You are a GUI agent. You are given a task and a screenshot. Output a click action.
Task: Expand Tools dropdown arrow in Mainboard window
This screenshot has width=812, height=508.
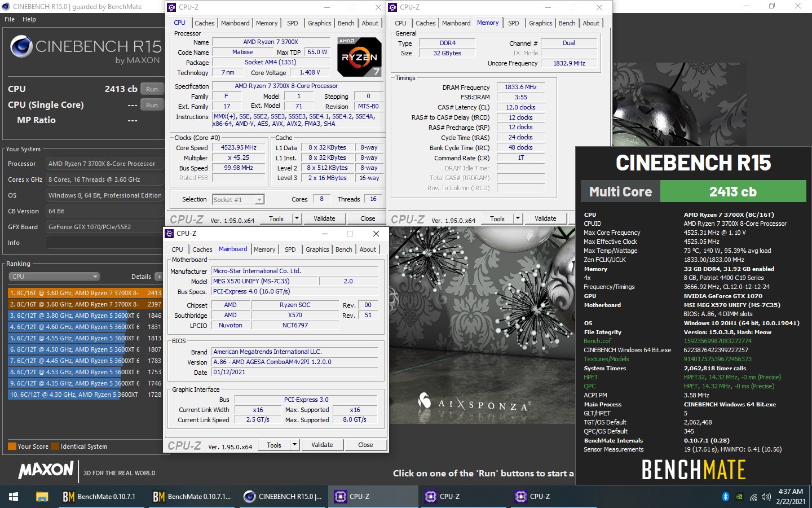[294, 445]
